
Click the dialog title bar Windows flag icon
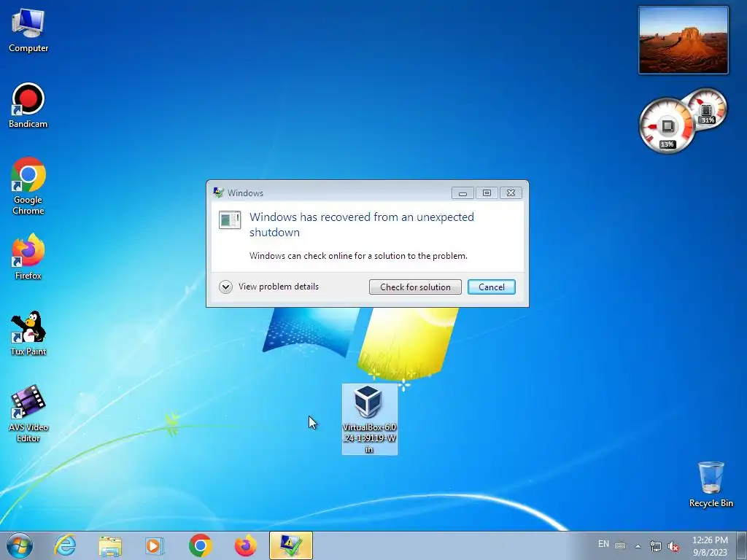pos(219,192)
